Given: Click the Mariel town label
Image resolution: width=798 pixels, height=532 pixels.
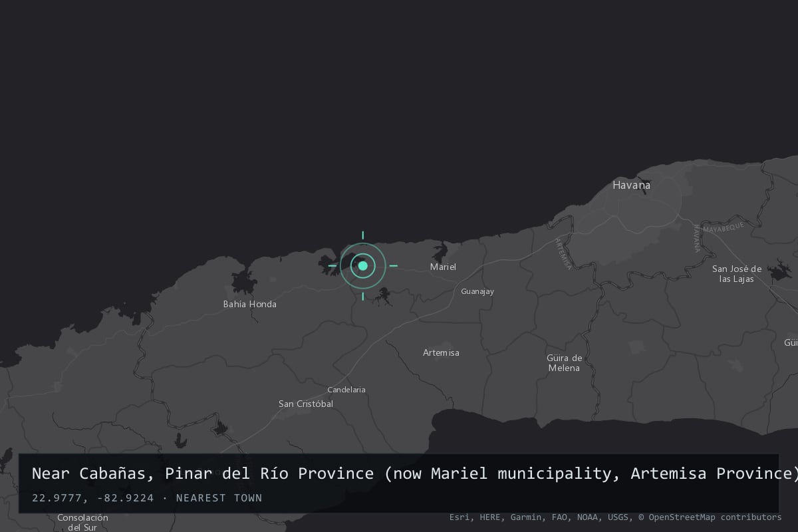Looking at the screenshot, I should click(x=443, y=267).
